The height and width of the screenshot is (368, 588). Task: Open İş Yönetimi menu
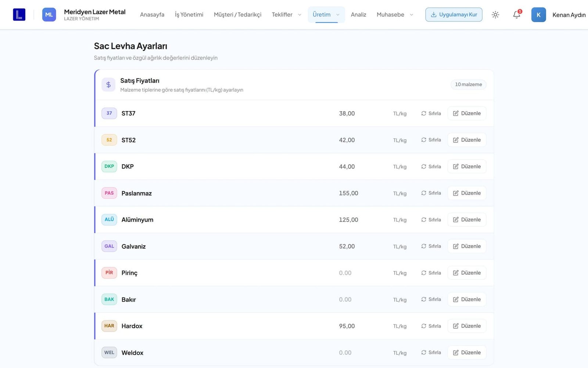pyautogui.click(x=189, y=15)
